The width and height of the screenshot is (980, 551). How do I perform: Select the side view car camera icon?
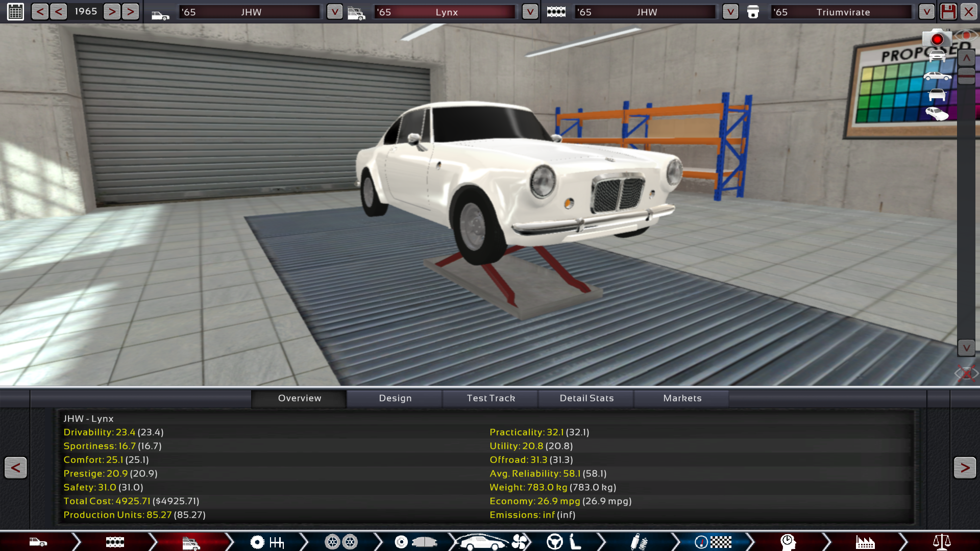937,77
